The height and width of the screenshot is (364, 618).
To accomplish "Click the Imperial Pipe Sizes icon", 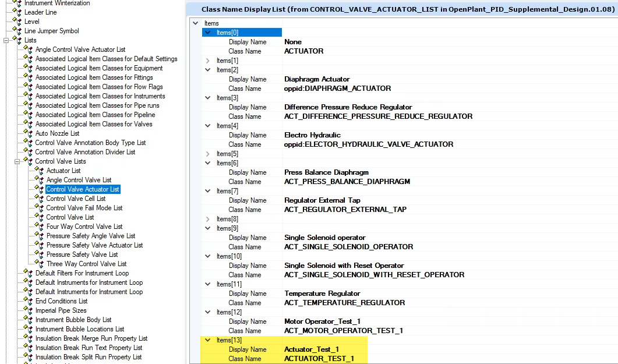I will 28,310.
